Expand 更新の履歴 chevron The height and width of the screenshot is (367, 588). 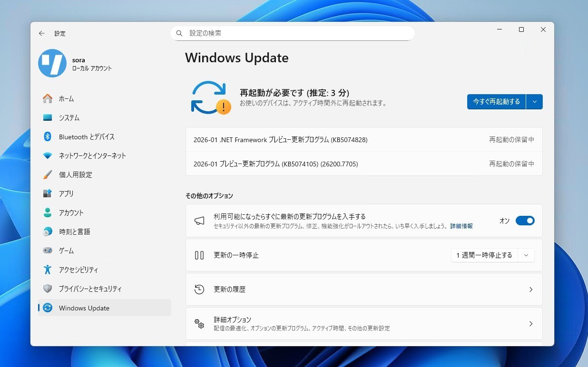pyautogui.click(x=531, y=290)
